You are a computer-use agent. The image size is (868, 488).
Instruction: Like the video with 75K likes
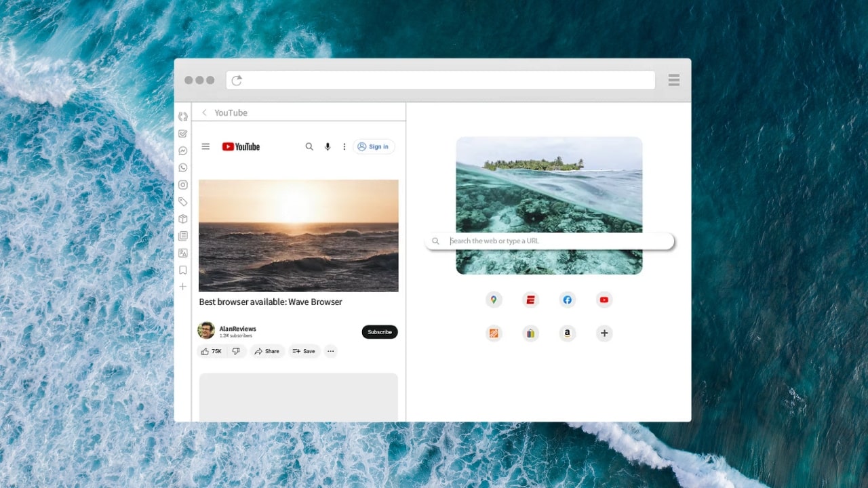pyautogui.click(x=212, y=351)
